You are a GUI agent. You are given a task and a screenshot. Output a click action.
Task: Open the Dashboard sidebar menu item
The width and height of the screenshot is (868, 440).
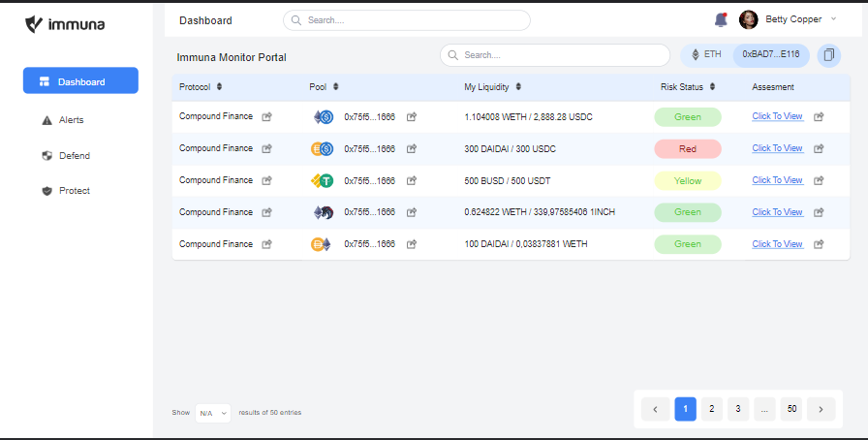(80, 81)
